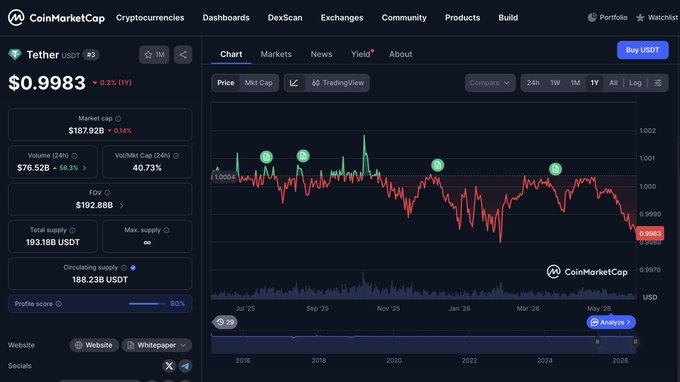Show Profile score info icon

click(x=59, y=304)
